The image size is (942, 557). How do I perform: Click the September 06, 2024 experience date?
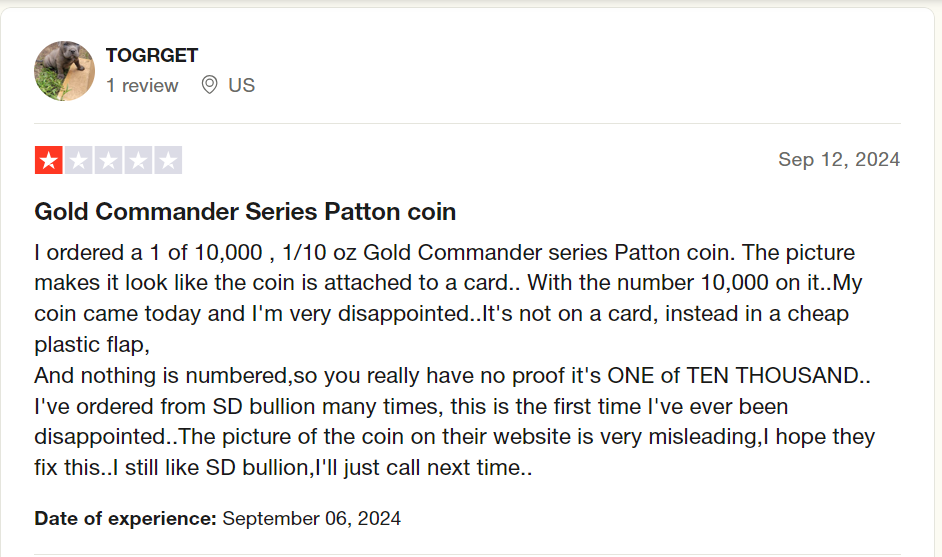312,519
